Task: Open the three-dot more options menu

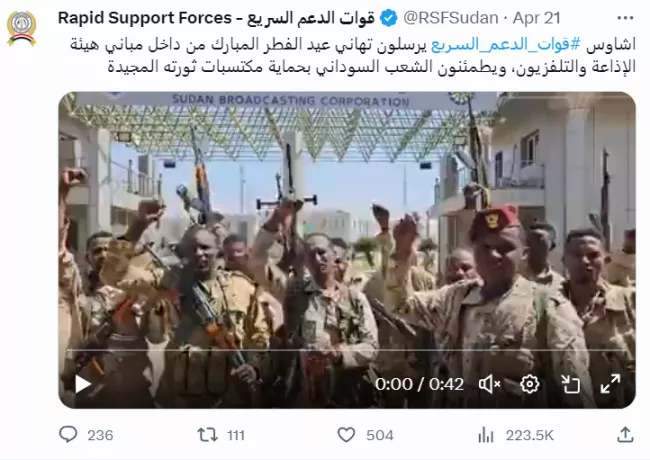Action: [x=625, y=18]
